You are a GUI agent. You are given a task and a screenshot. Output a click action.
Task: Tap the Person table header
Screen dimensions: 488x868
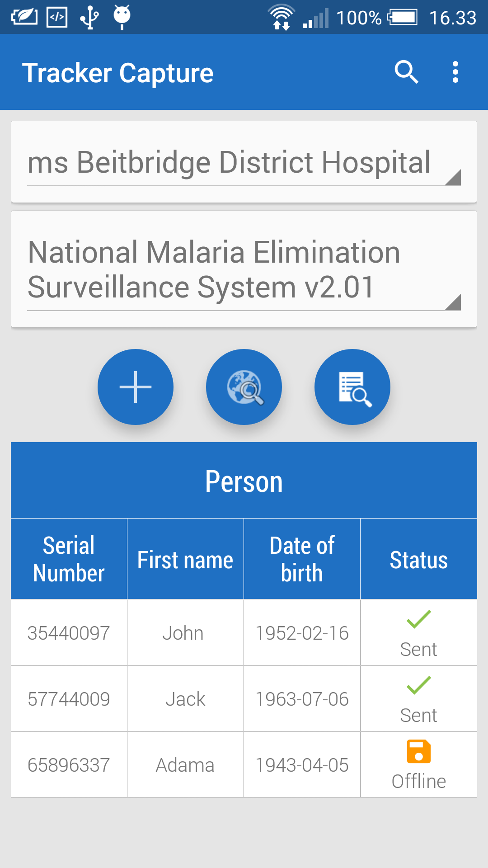coord(244,481)
